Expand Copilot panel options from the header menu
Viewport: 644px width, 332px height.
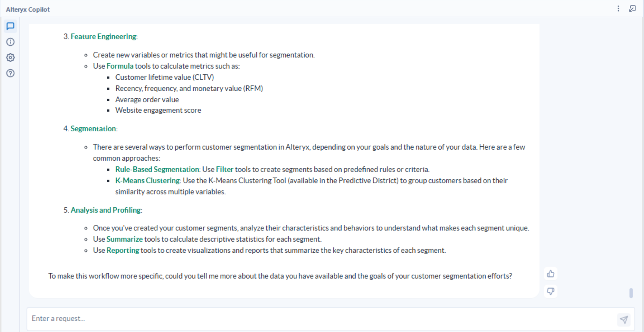(618, 8)
